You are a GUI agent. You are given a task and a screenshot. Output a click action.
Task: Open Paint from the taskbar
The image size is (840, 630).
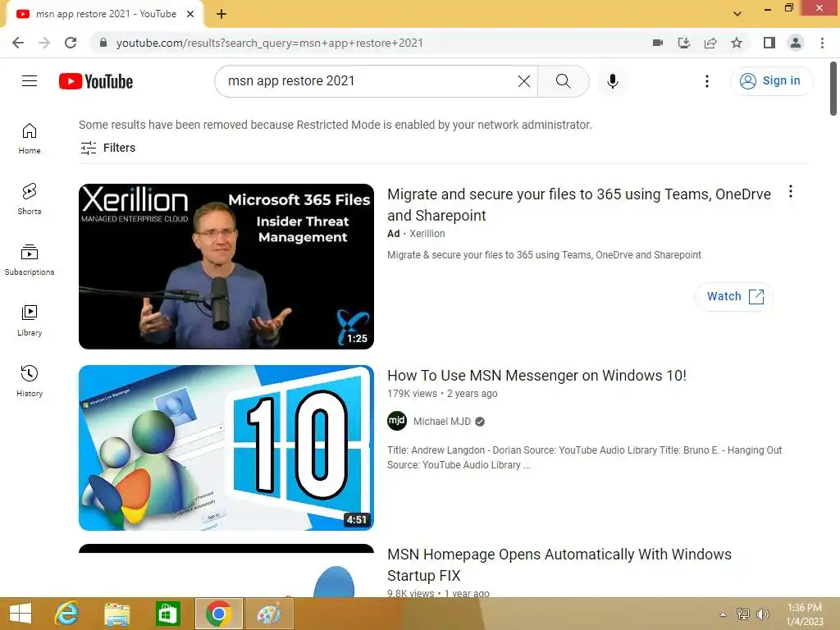tap(268, 614)
